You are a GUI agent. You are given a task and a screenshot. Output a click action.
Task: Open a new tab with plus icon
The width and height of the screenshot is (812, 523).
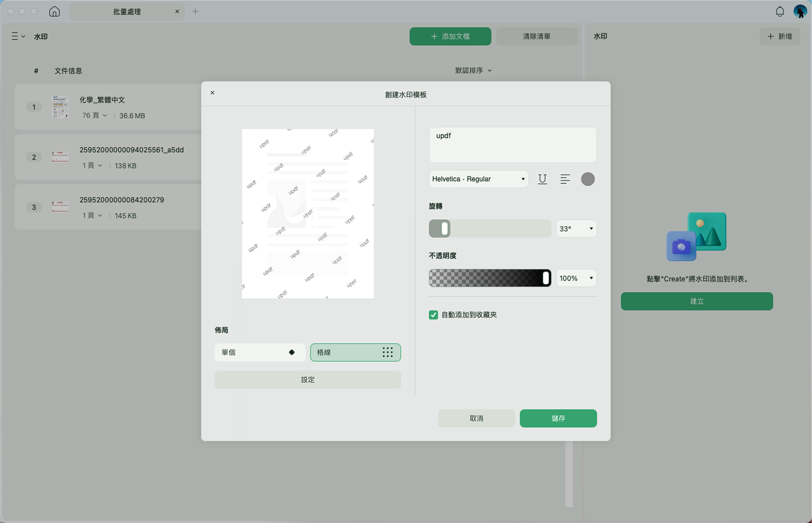click(195, 11)
